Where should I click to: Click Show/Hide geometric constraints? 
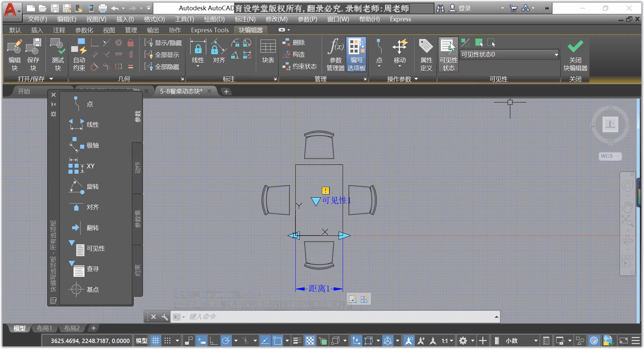click(x=163, y=43)
